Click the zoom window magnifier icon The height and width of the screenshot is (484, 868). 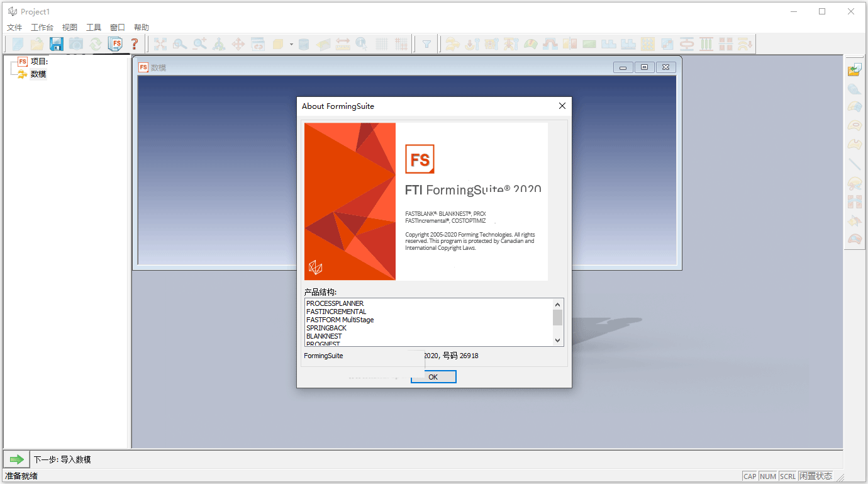click(x=180, y=43)
